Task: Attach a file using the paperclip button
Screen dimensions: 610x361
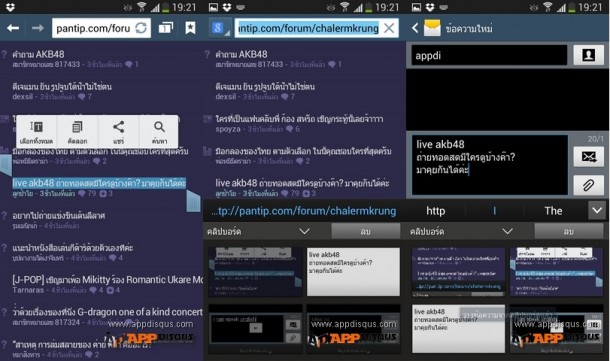Action: [588, 185]
